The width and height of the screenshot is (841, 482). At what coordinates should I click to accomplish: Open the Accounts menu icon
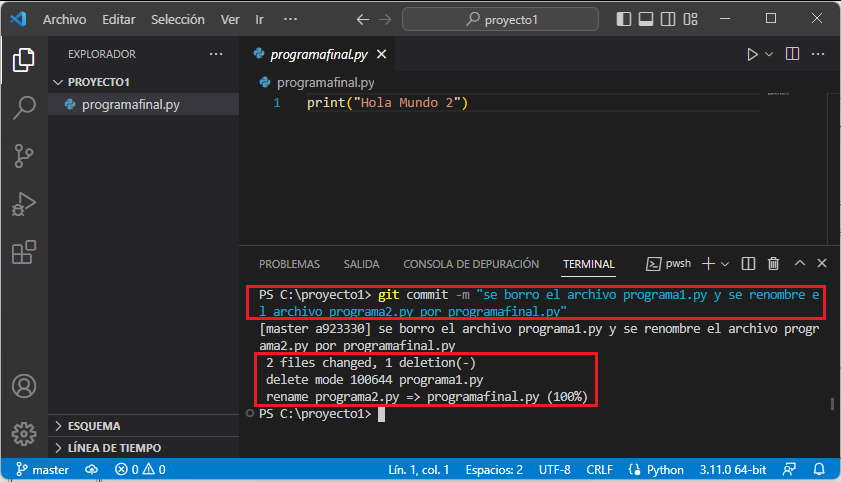(x=24, y=386)
